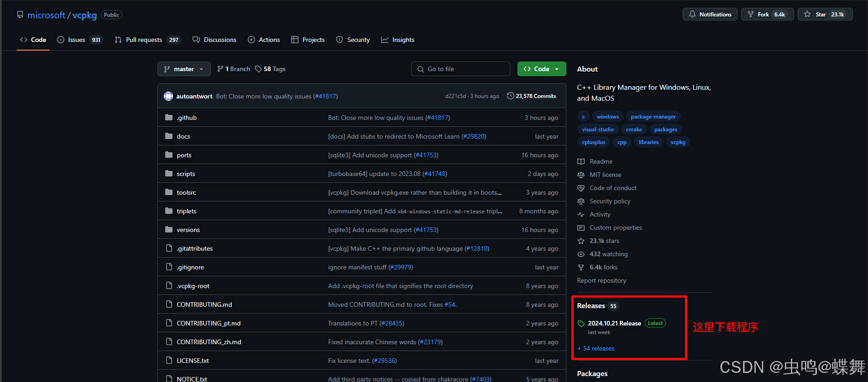Screen dimensions: 868x382
Task: Open the Security tab
Action: pos(353,40)
